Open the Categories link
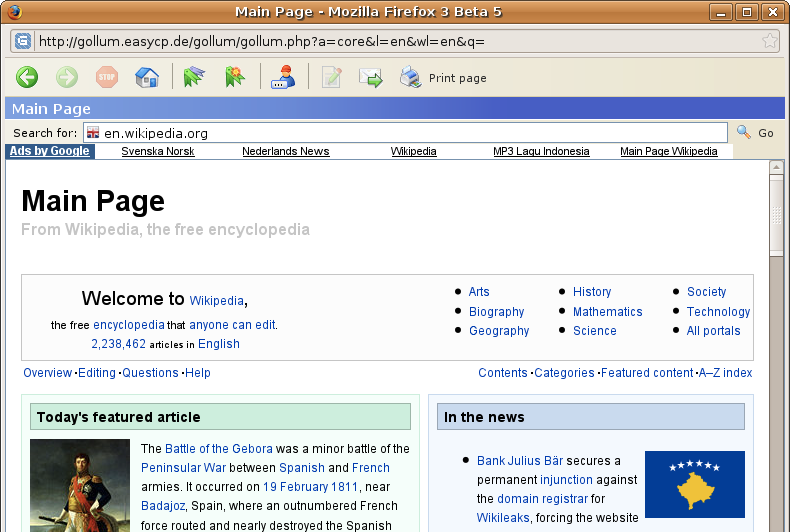 point(564,373)
